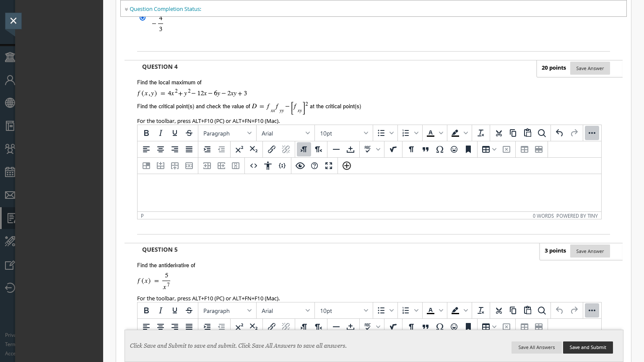Toggle preview eye icon in Question 4
644x362 pixels.
click(x=300, y=166)
